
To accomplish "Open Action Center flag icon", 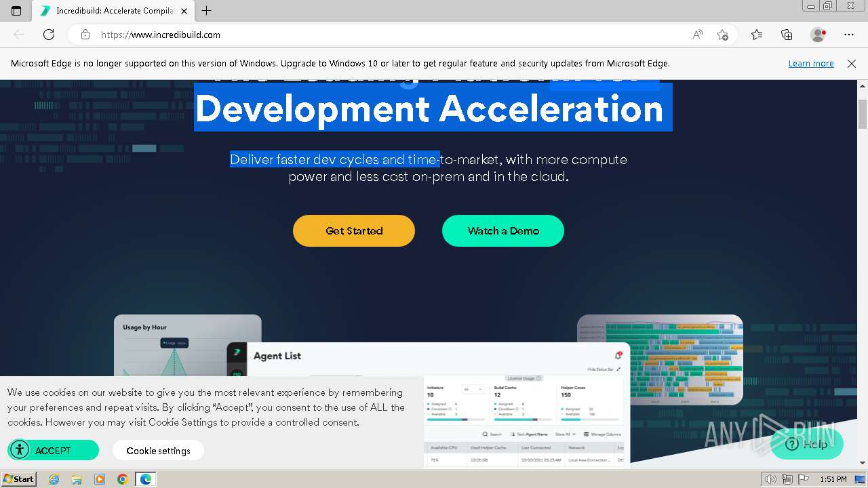I will tap(802, 479).
